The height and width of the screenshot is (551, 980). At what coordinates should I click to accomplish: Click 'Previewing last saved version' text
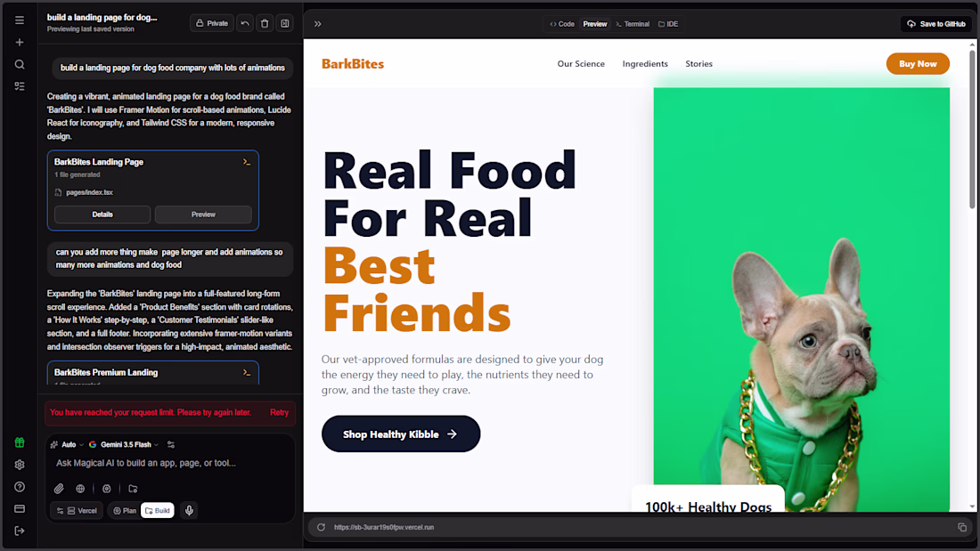click(x=91, y=29)
